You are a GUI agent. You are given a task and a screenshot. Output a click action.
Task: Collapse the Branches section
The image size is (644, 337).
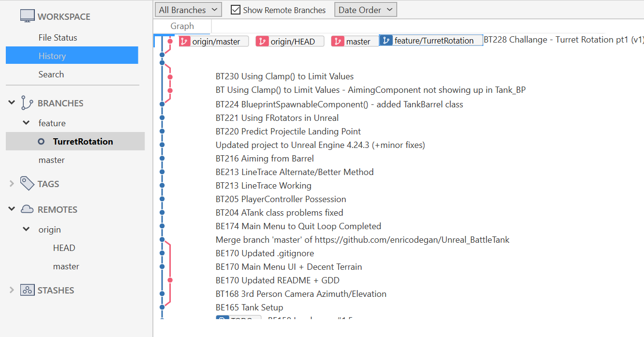click(x=12, y=103)
